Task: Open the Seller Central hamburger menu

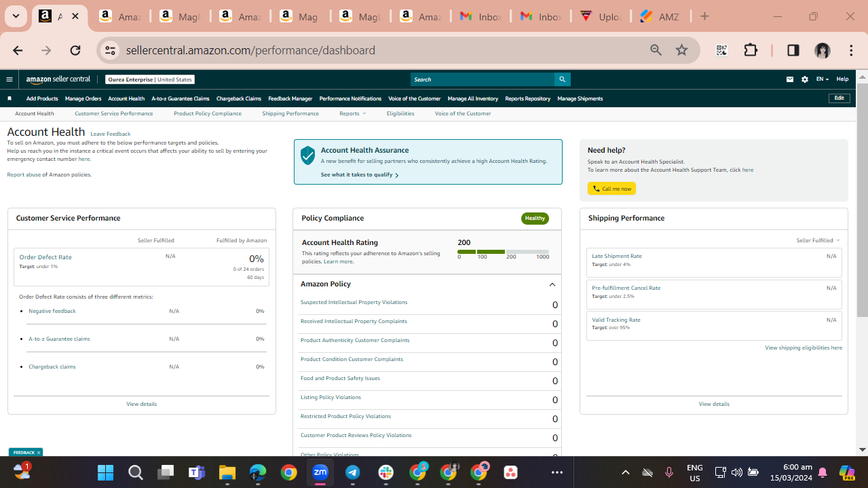Action: tap(10, 79)
